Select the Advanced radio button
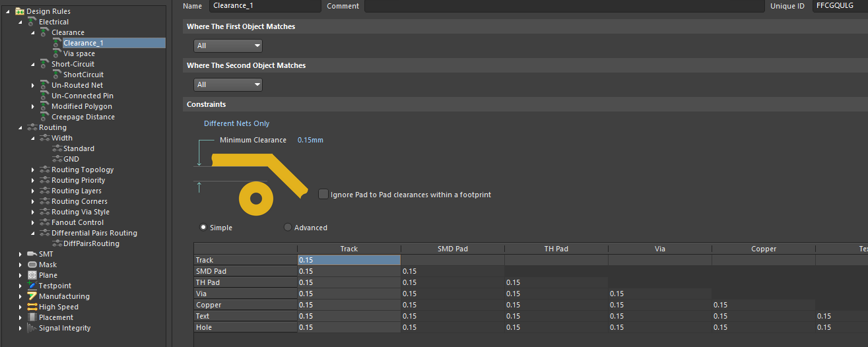 tap(288, 228)
